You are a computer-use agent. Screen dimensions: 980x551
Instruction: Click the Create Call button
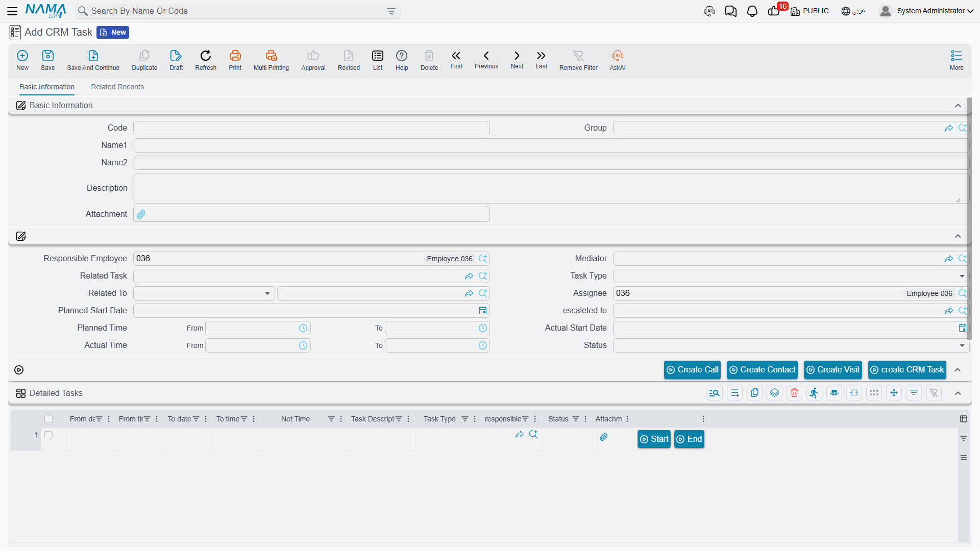692,370
